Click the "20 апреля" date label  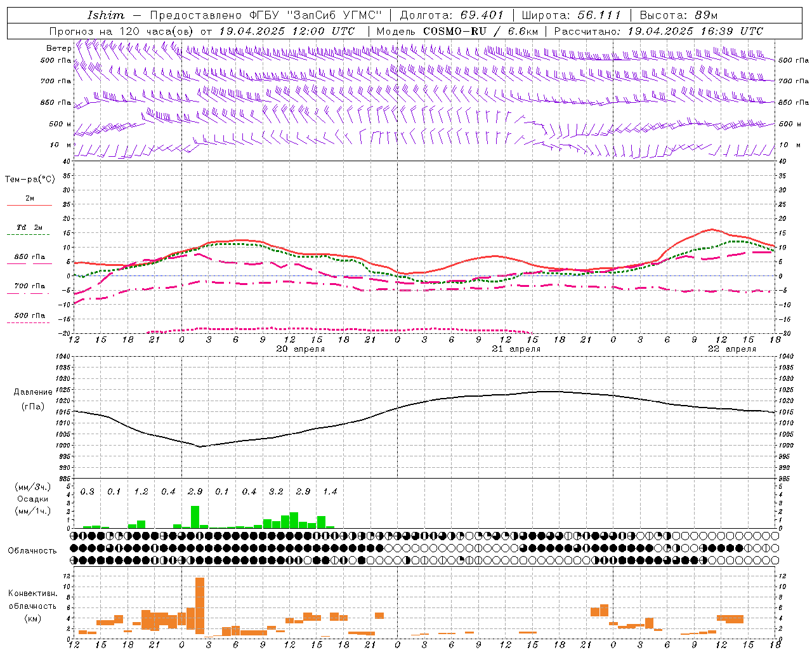point(301,349)
